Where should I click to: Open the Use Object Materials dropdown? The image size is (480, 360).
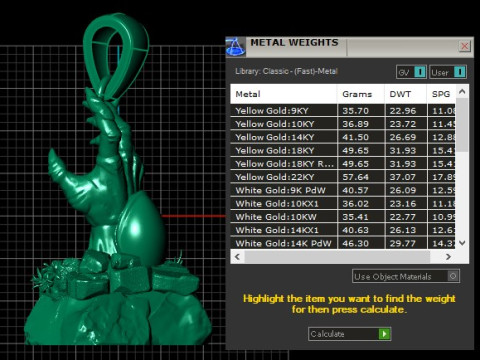(x=406, y=276)
